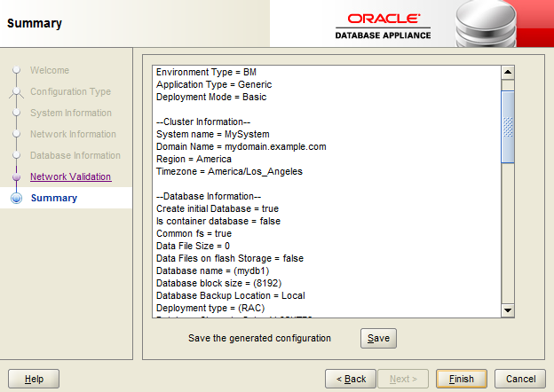Click 'Database Backup Location = Local' line
The width and height of the screenshot is (554, 392).
[x=231, y=295]
